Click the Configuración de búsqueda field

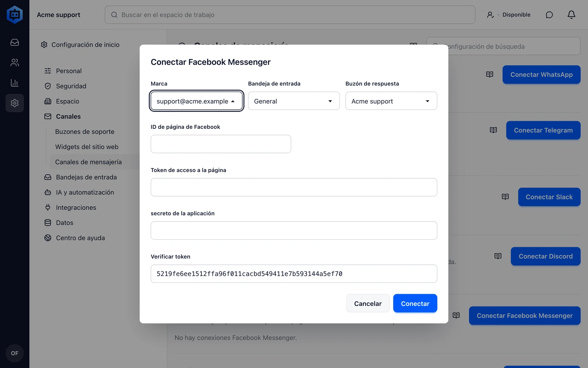pos(503,46)
